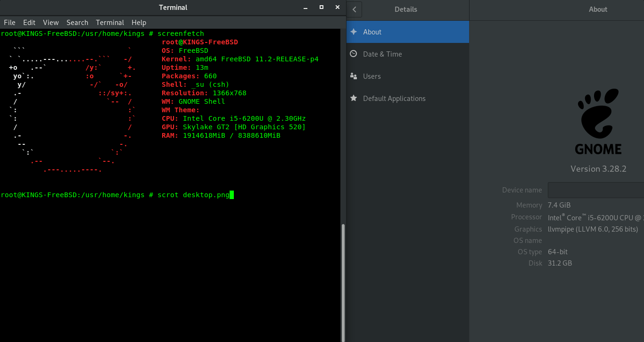Select Users settings panel
This screenshot has width=644, height=342.
[x=408, y=76]
